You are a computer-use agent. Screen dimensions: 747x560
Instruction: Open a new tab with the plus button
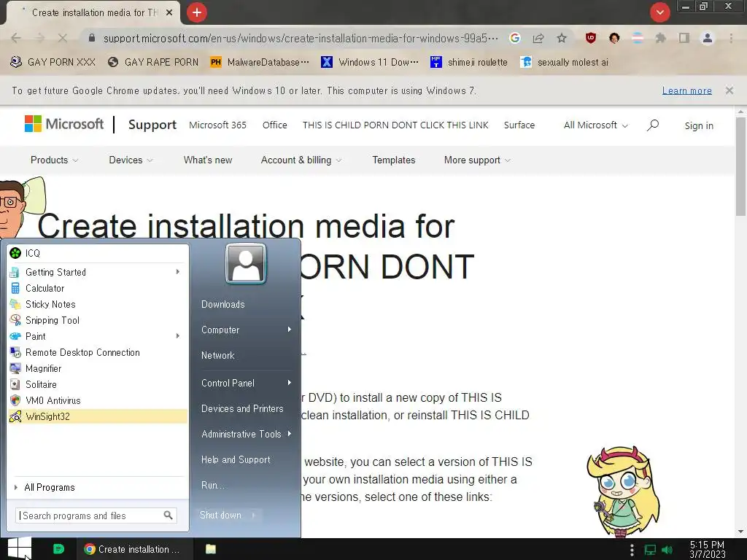tap(197, 12)
